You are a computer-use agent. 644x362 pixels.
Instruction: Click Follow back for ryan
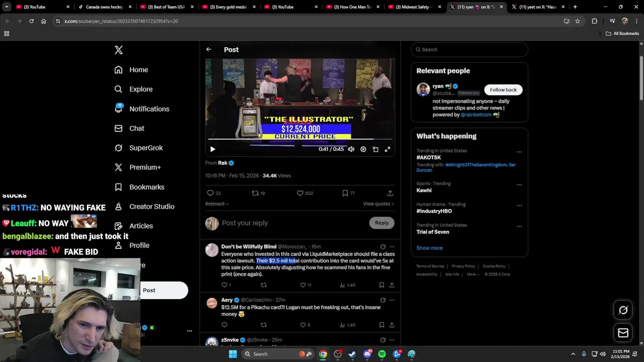pos(503,89)
